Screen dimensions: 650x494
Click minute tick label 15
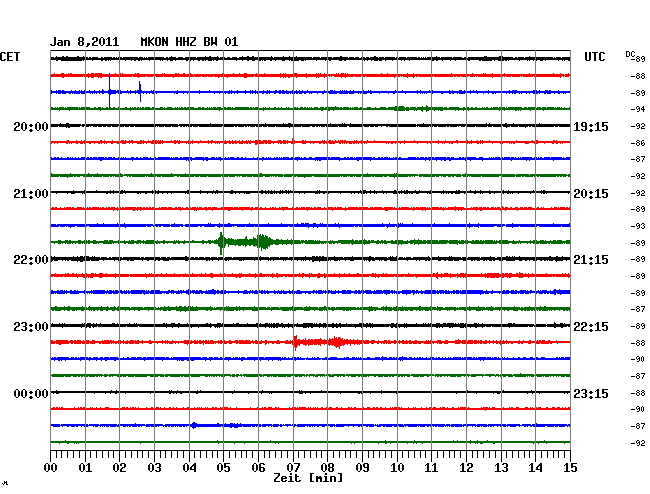[x=570, y=468]
